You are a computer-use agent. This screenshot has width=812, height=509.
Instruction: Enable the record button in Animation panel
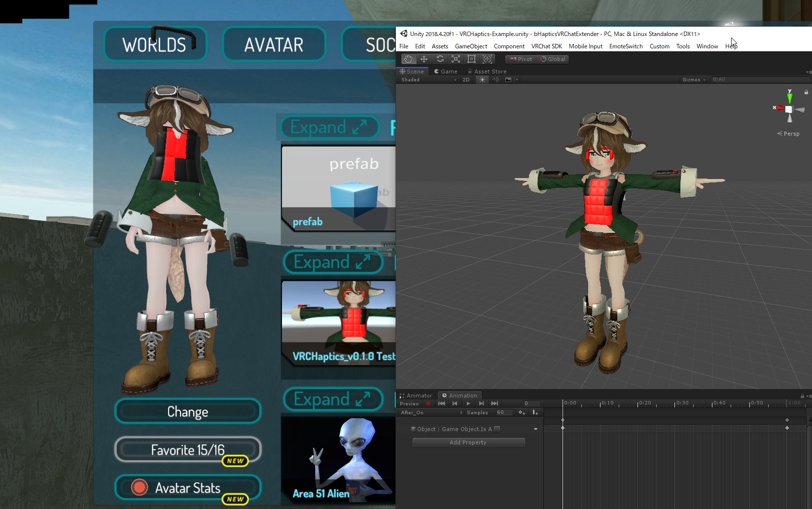coord(429,403)
